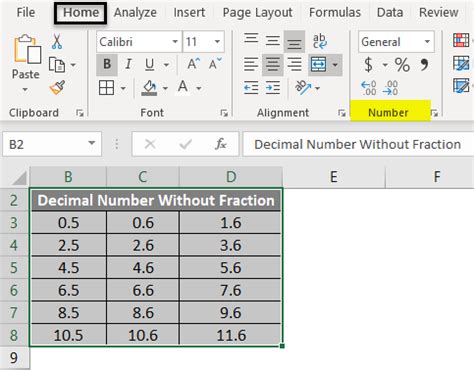The image size is (474, 370).
Task: Decrease font size with smaller A
Action: 215,64
